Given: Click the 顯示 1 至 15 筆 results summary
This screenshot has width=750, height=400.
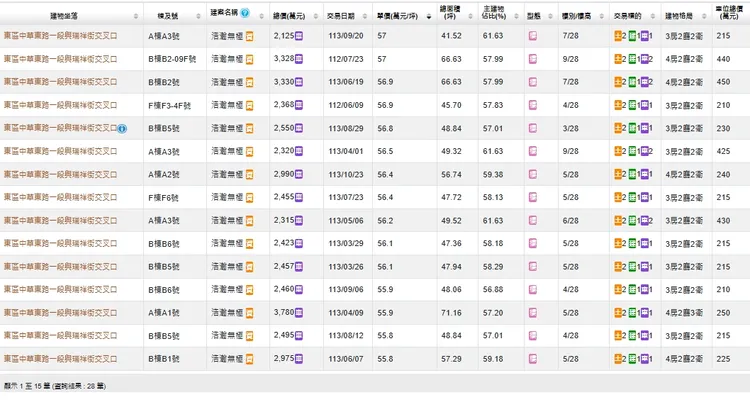Looking at the screenshot, I should click(x=55, y=386).
